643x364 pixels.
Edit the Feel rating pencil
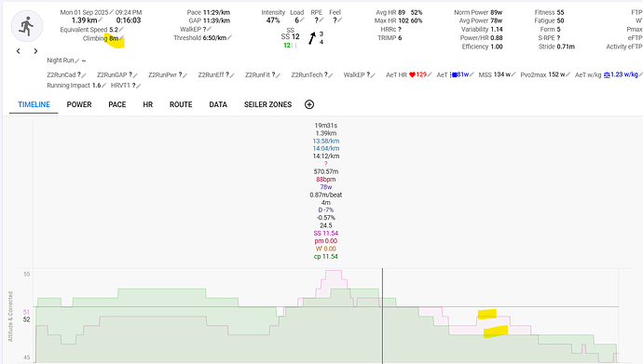pos(340,20)
